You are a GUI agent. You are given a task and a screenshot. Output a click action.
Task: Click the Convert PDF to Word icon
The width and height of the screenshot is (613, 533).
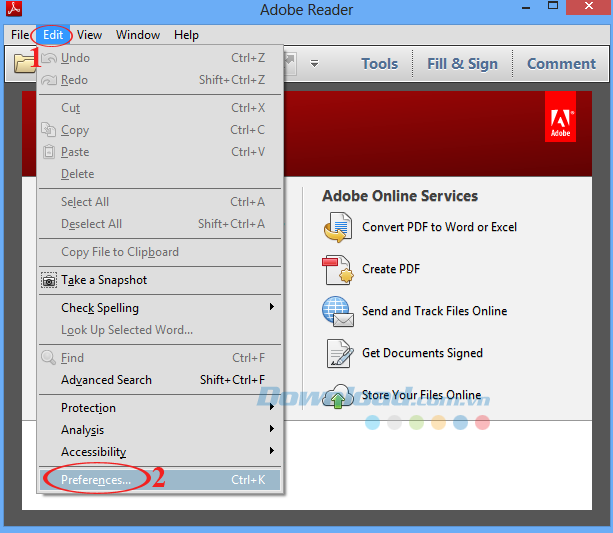[338, 227]
